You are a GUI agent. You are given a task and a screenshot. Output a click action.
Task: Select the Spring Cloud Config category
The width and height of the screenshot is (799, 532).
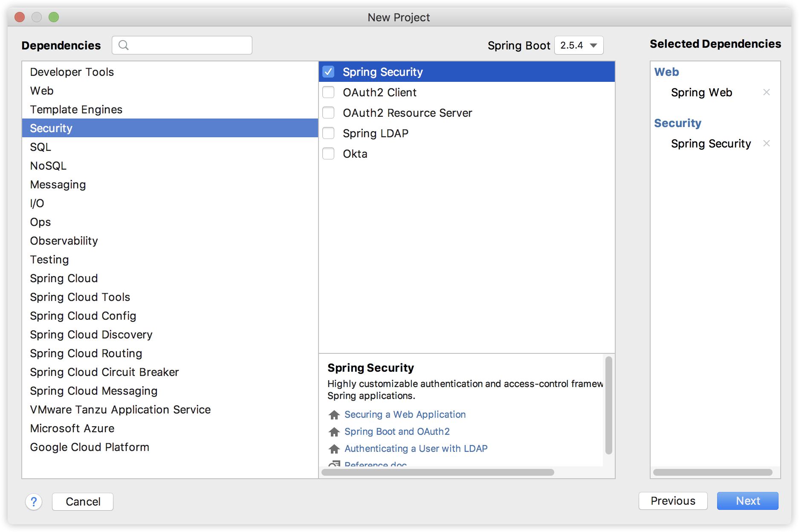pyautogui.click(x=83, y=316)
